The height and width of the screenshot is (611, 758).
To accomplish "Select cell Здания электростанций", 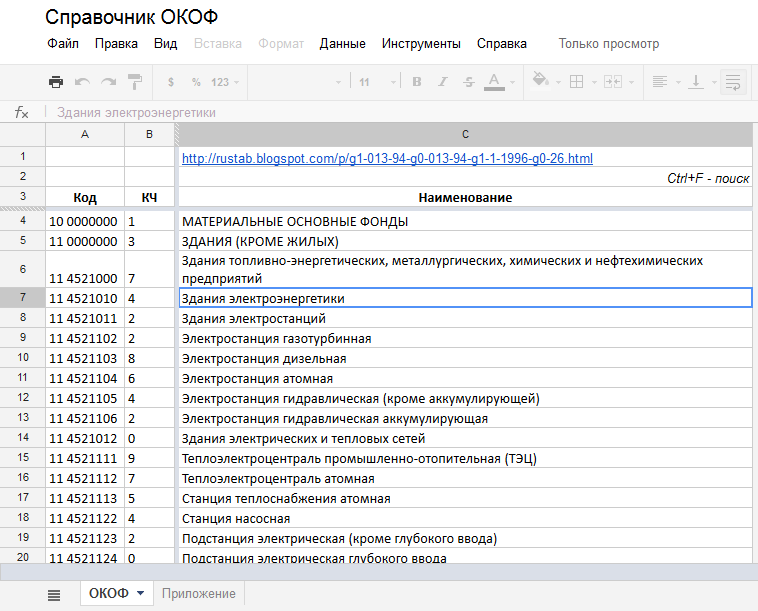I will 466,318.
